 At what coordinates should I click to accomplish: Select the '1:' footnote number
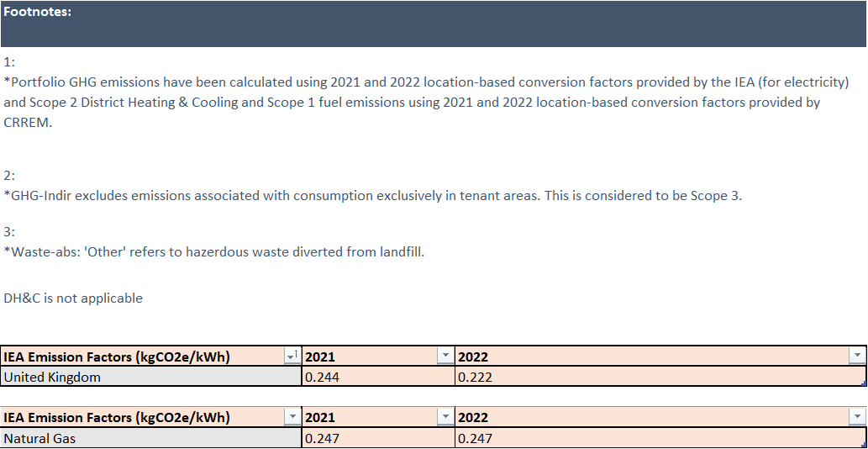tap(10, 62)
